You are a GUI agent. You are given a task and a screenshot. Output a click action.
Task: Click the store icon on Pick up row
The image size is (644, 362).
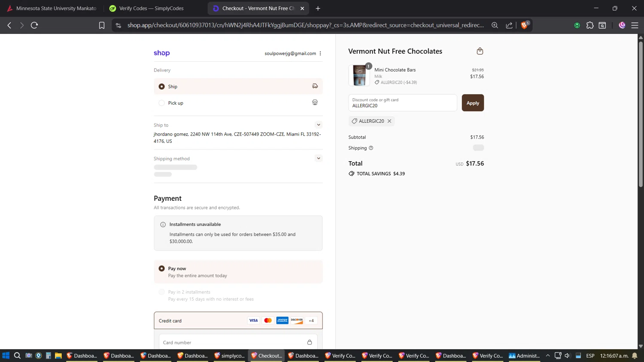click(315, 103)
